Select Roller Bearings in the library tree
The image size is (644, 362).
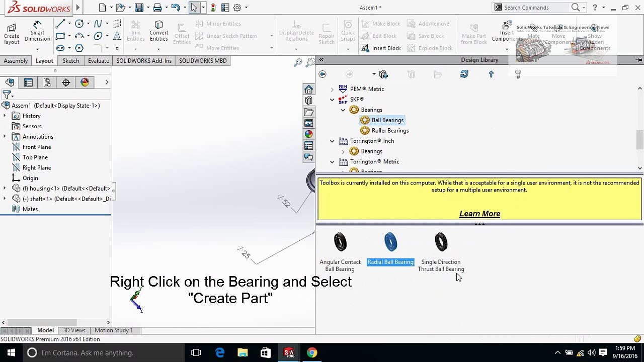pyautogui.click(x=390, y=131)
